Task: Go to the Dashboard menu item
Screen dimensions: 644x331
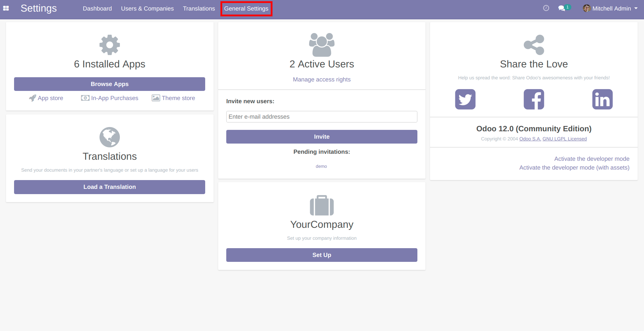Action: tap(97, 8)
